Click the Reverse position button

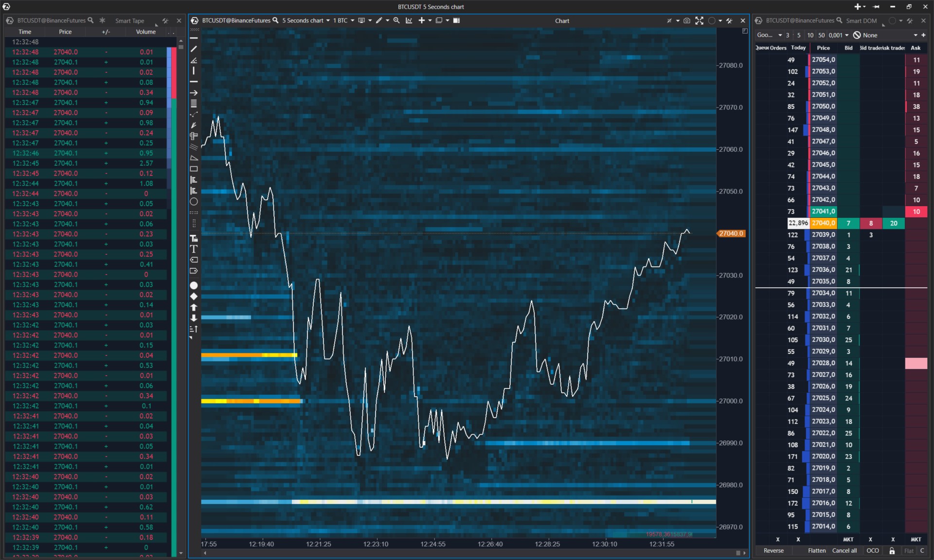coord(773,551)
